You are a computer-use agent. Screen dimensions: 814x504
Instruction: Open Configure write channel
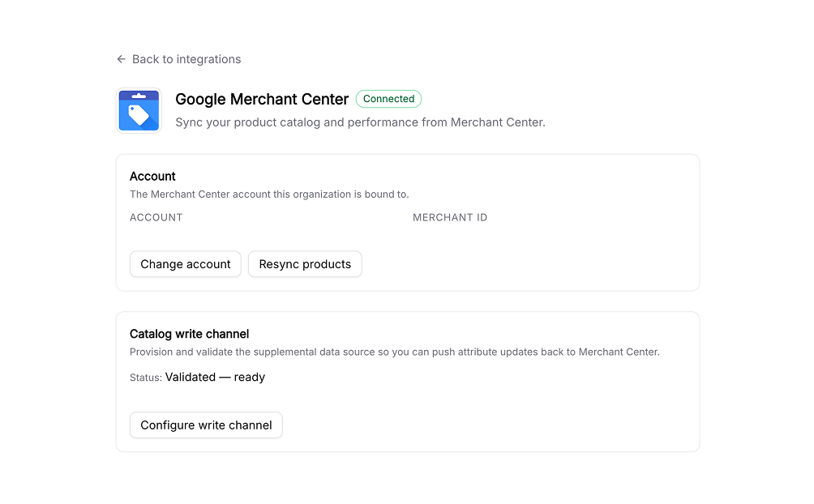[206, 425]
